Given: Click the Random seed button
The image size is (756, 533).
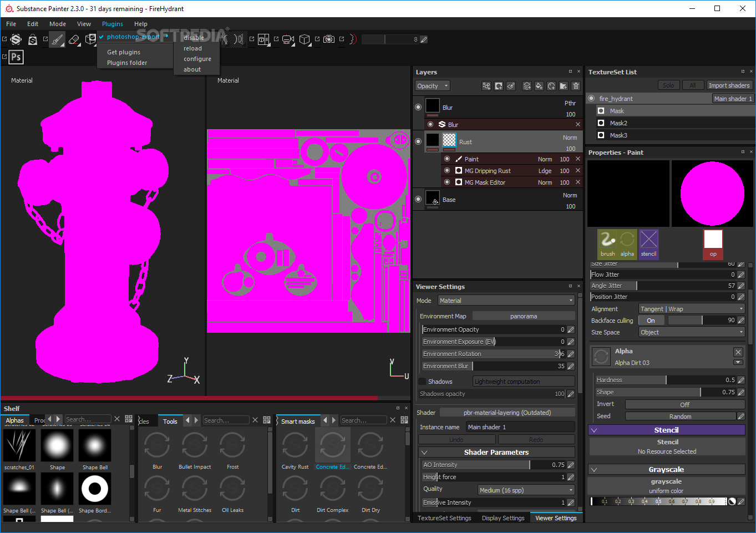Looking at the screenshot, I should click(x=681, y=417).
